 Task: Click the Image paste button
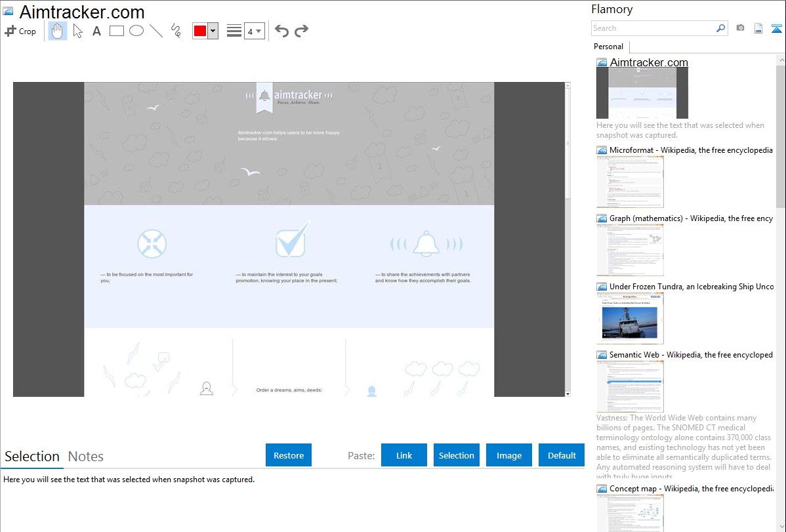click(x=508, y=455)
